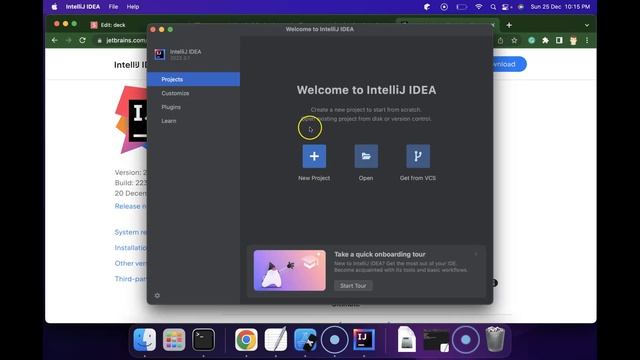Open Launchpad from the dock

pyautogui.click(x=174, y=340)
